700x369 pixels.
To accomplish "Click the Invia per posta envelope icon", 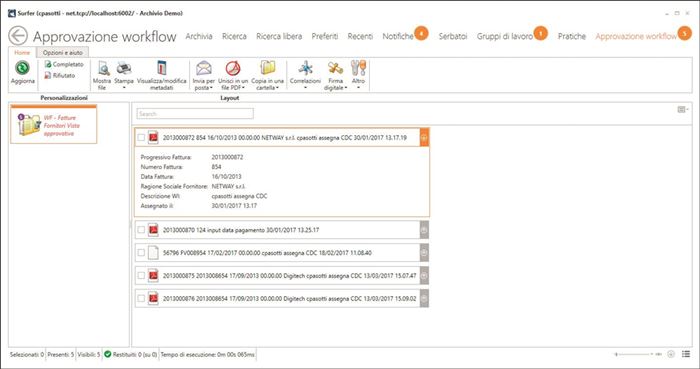I will click(x=204, y=68).
